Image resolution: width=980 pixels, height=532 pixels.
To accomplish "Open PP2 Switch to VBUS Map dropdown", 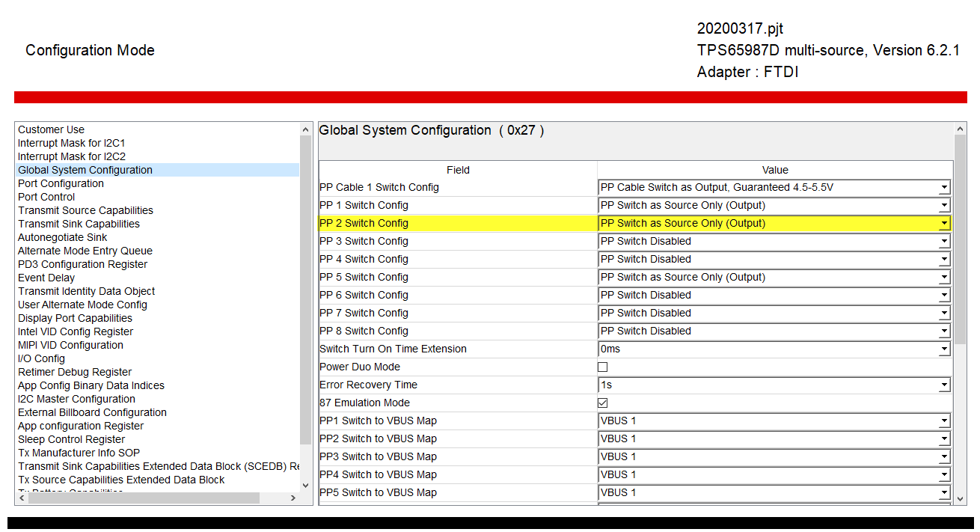I will point(774,438).
